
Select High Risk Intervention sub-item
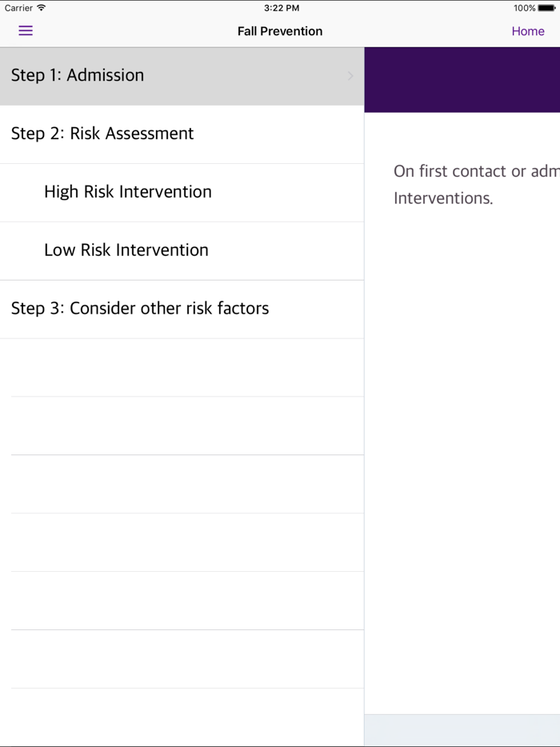[x=128, y=192]
